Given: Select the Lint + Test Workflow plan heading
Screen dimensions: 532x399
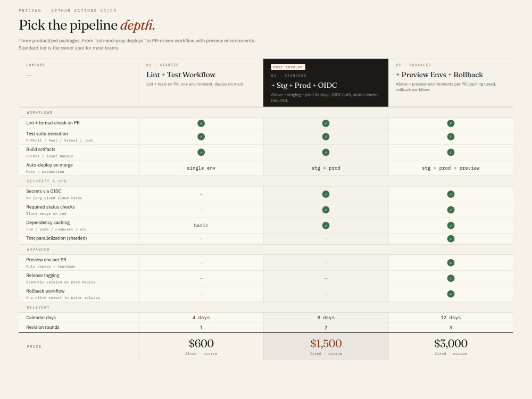Looking at the screenshot, I should (181, 74).
